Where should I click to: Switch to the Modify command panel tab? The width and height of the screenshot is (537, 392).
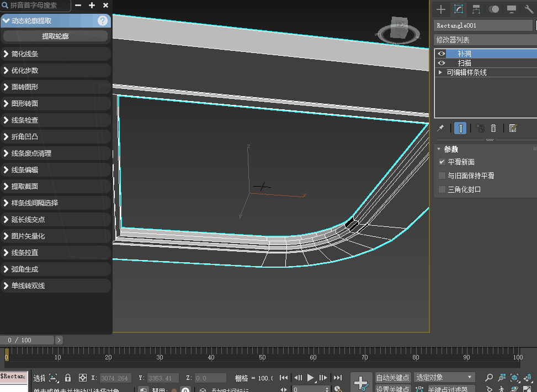click(459, 9)
